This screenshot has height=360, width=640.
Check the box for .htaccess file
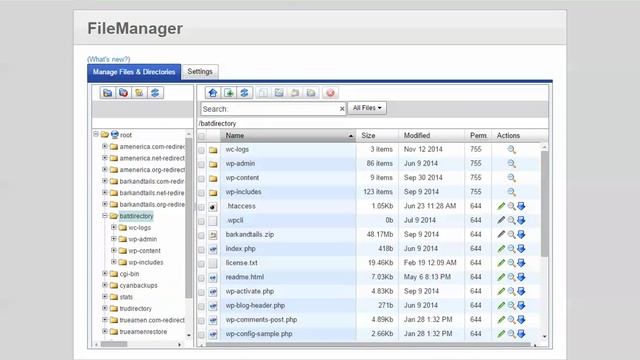pyautogui.click(x=202, y=207)
